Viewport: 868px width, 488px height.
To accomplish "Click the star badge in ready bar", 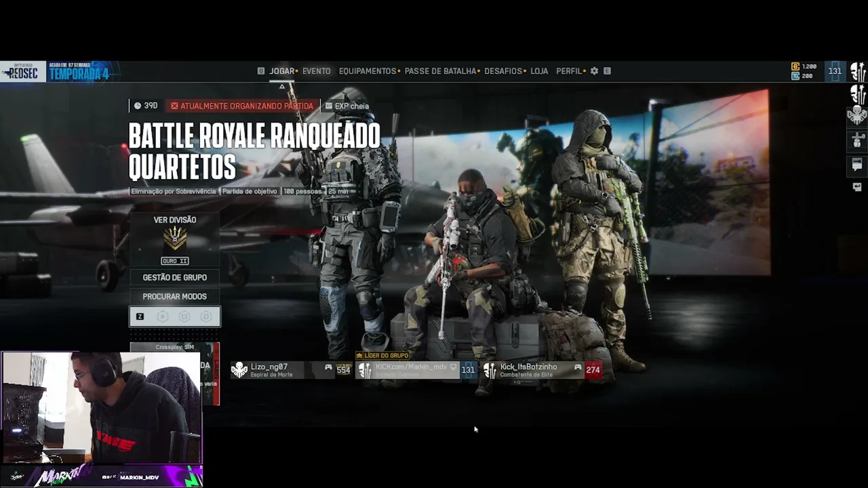I will click(163, 317).
